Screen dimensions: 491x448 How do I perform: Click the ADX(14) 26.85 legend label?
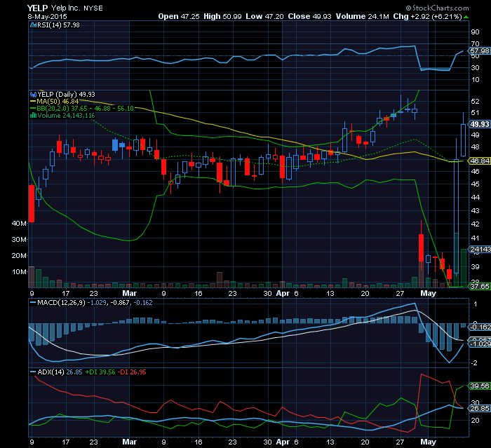(60, 372)
